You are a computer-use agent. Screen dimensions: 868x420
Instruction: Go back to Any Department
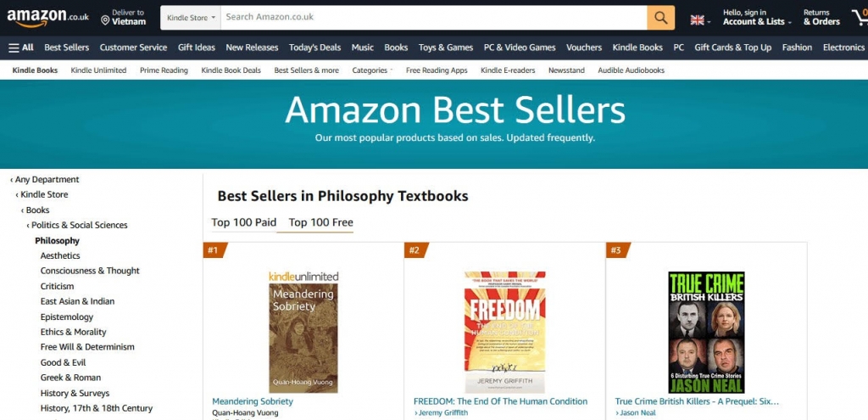point(47,180)
